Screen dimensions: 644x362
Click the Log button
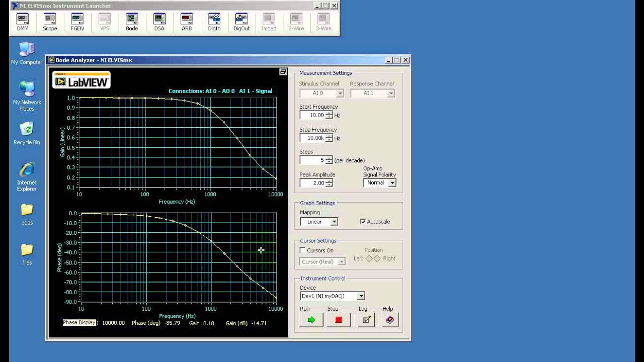coord(366,320)
